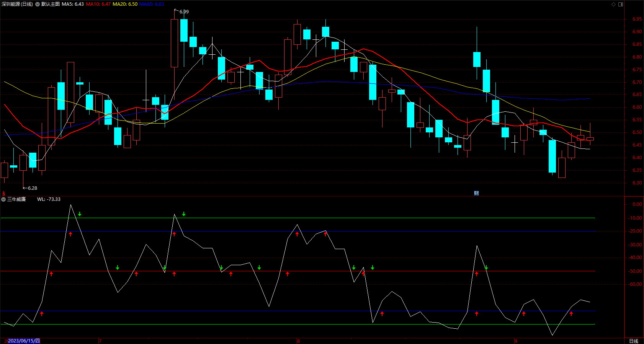This screenshot has height=344, width=644.
Task: Click the 6.28 low price annotation
Action: point(33,188)
